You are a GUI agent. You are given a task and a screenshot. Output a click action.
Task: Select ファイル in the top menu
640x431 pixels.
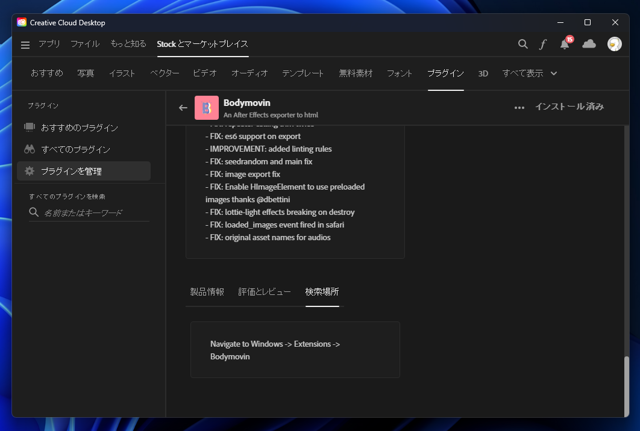85,44
